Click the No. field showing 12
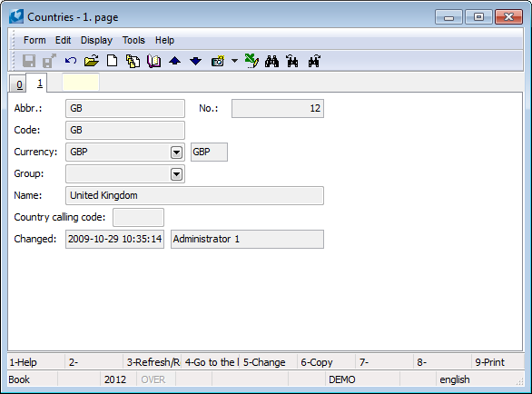This screenshot has height=394, width=532. pos(278,109)
